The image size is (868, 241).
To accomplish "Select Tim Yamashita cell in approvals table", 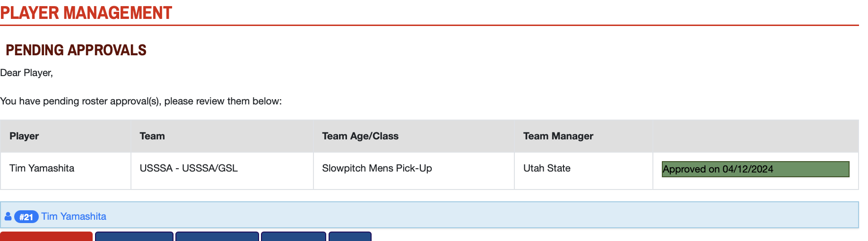I will pos(42,168).
